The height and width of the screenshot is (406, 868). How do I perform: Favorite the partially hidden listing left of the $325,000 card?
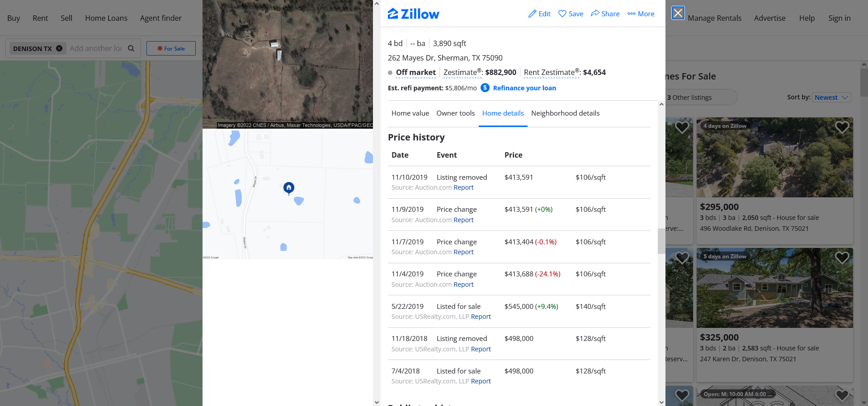[x=682, y=258]
